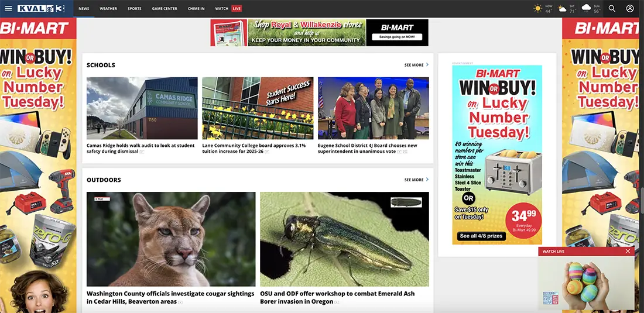Click Schools See More chevron arrow
The height and width of the screenshot is (313, 644).
427,65
